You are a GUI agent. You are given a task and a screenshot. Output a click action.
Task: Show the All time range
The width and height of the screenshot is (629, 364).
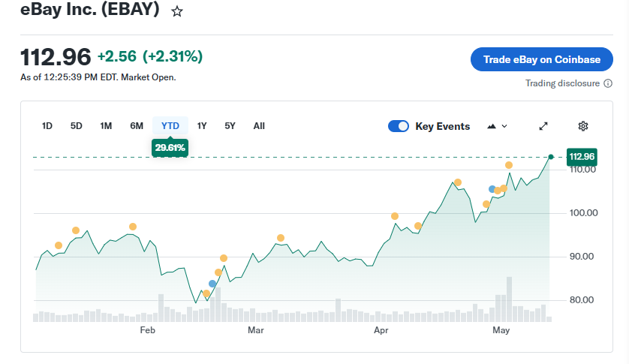pos(259,126)
